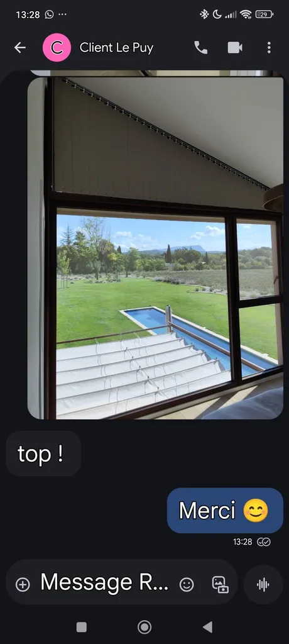Image resolution: width=289 pixels, height=644 pixels.
Task: Open the three-dot overflow menu
Action: [x=269, y=48]
